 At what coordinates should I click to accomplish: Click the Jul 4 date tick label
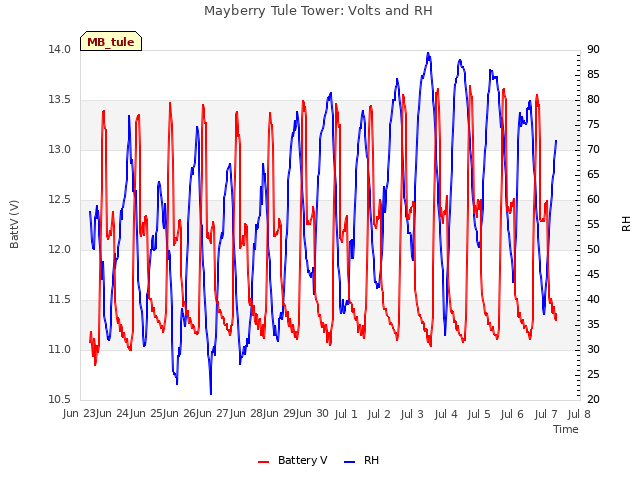[x=446, y=414]
